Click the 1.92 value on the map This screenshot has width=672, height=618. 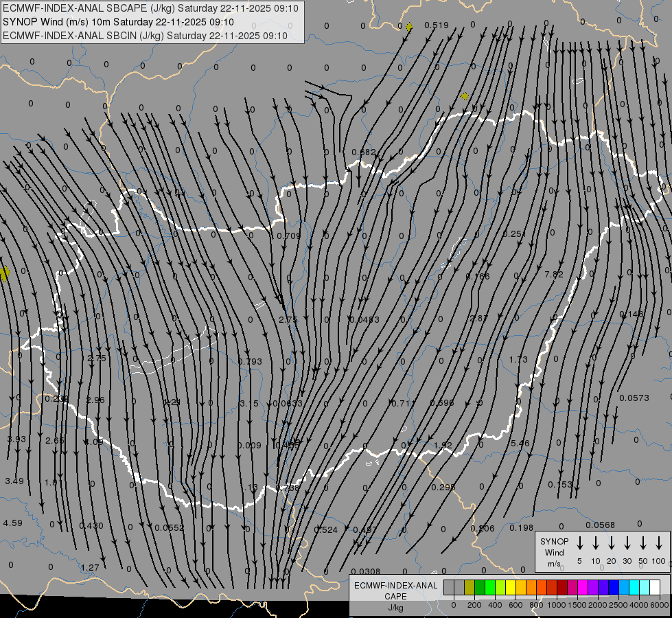pos(443,445)
